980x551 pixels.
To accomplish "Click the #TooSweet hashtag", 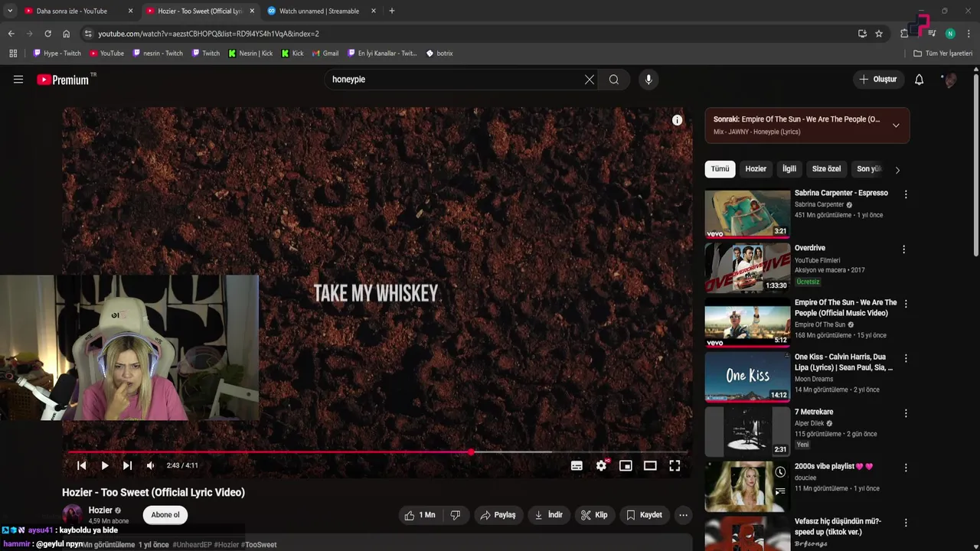I will 259,545.
